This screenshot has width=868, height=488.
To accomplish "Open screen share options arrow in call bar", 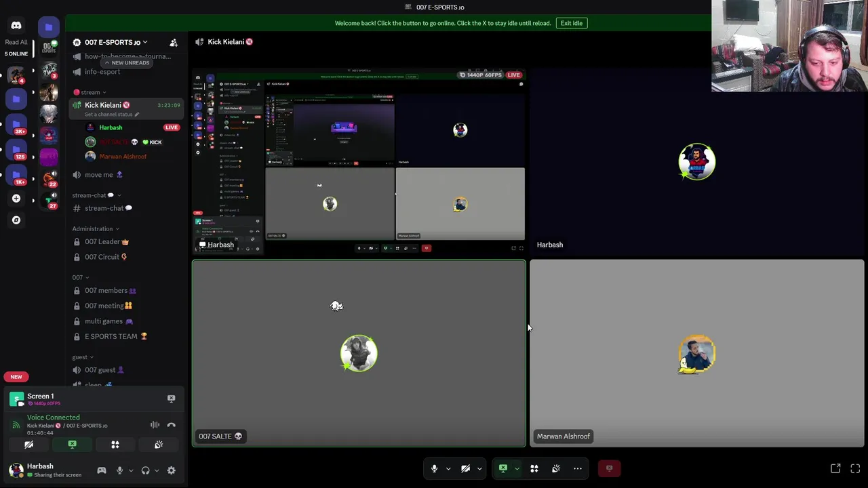I will tap(517, 468).
